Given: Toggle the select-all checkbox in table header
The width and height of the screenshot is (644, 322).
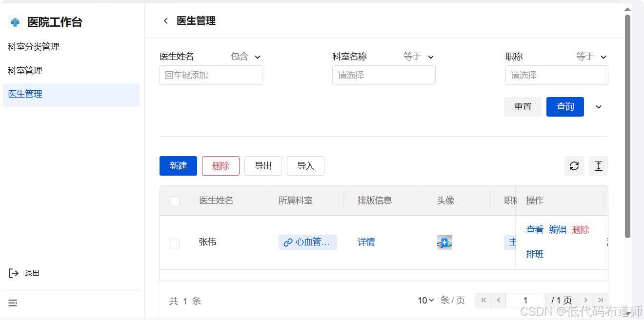Looking at the screenshot, I should 174,201.
